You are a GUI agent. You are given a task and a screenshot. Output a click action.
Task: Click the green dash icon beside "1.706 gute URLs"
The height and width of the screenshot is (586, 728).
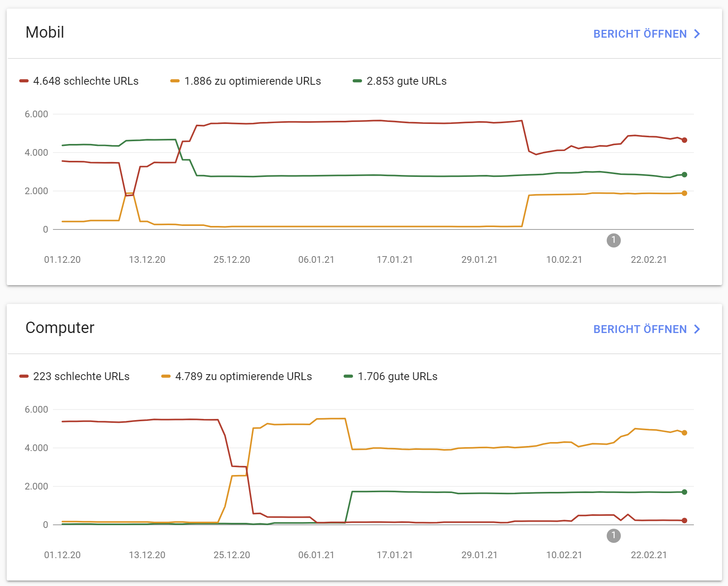[348, 376]
